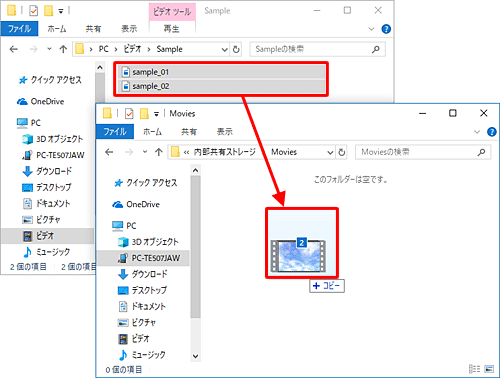Switch Movies window to details view
Viewport: 500px width, 378px height.
tap(474, 369)
